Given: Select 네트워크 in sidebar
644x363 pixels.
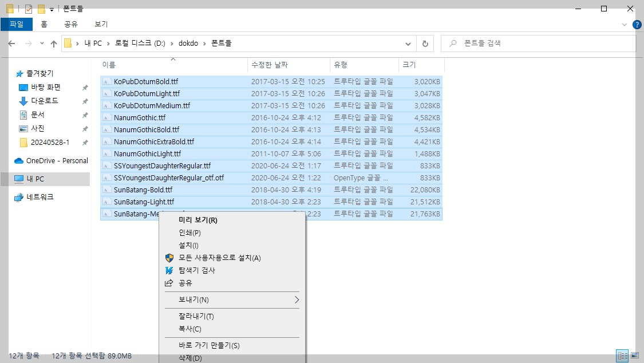Looking at the screenshot, I should click(40, 197).
